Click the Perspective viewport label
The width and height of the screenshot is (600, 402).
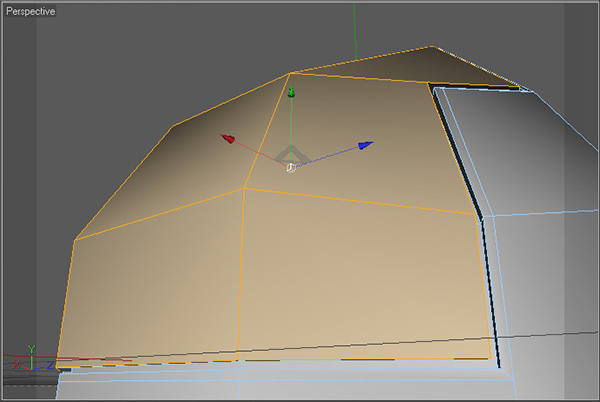30,12
